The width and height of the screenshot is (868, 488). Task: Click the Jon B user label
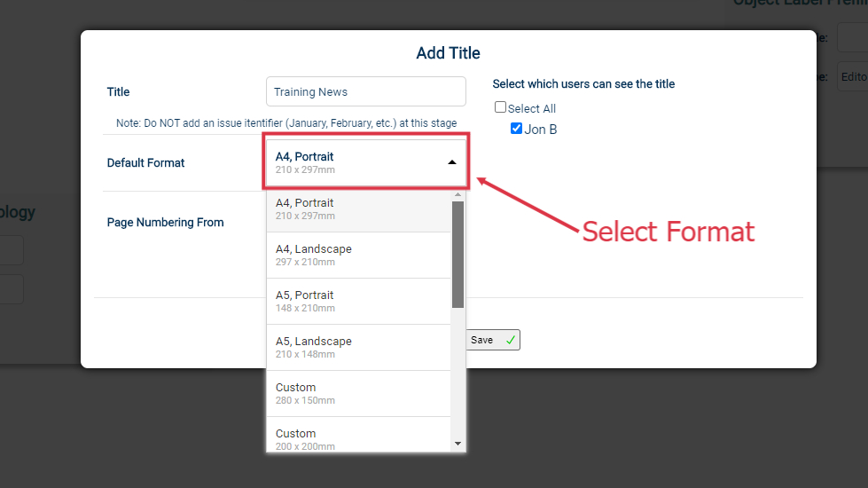[540, 129]
